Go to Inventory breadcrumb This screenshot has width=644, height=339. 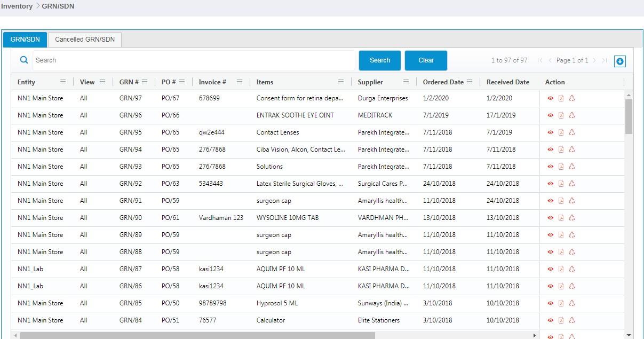(17, 6)
